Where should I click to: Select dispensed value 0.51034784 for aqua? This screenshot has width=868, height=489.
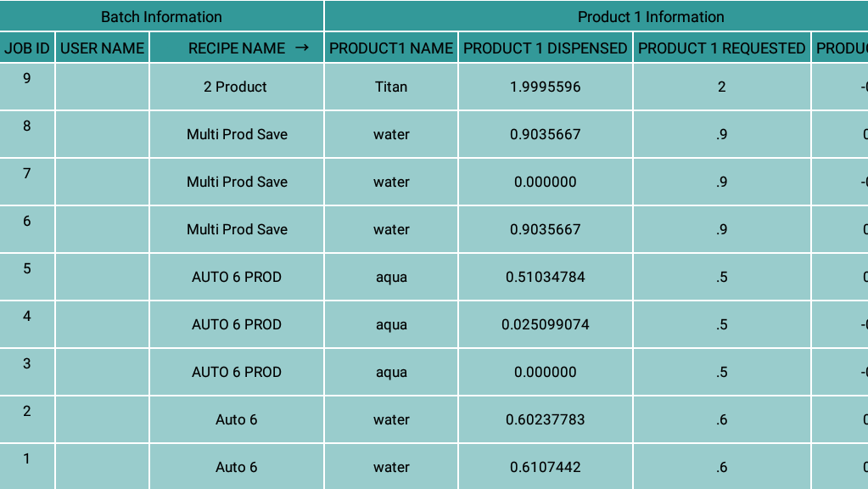[546, 277]
